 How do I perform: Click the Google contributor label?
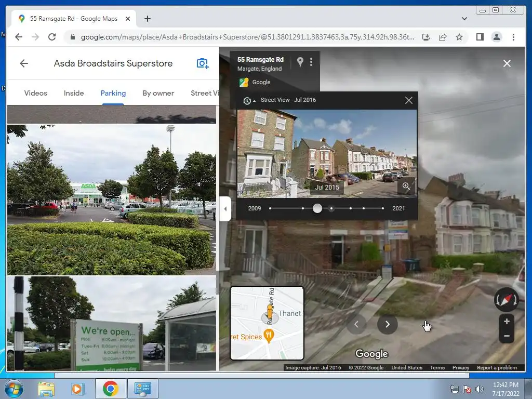click(x=261, y=82)
